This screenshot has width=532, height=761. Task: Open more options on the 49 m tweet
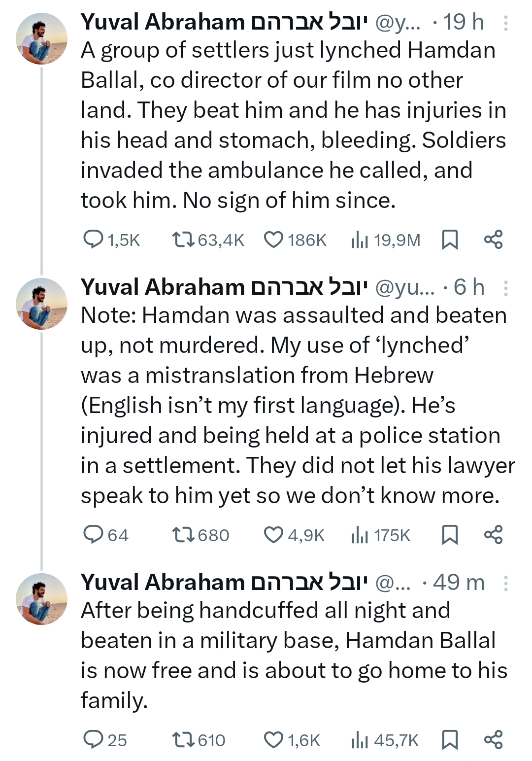pyautogui.click(x=505, y=583)
